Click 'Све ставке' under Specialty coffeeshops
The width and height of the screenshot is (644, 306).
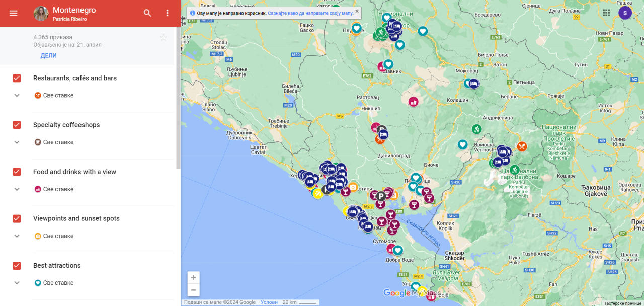click(58, 142)
